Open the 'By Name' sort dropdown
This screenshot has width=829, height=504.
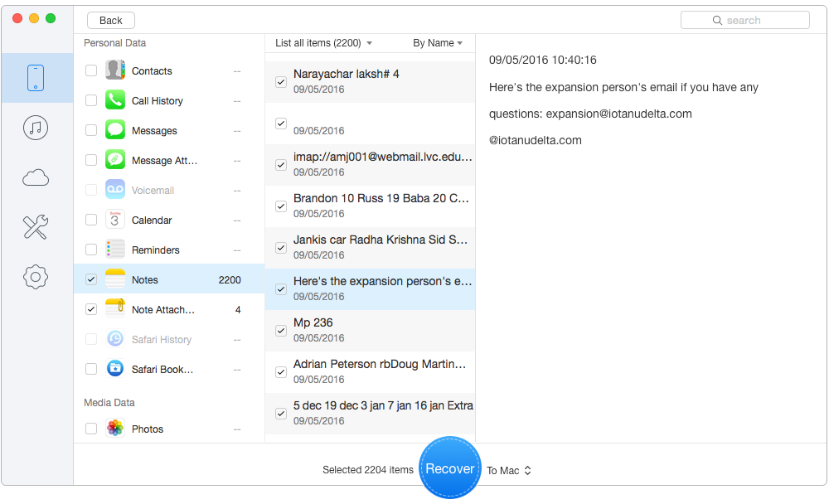(x=437, y=43)
